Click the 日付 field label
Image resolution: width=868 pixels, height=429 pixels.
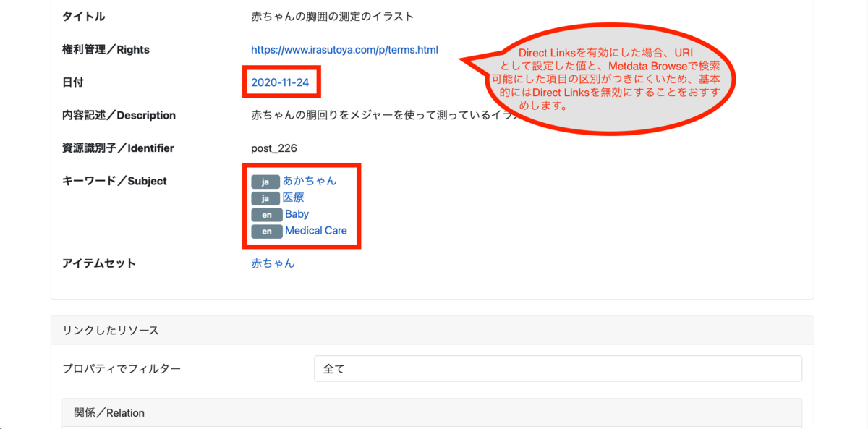tap(73, 82)
